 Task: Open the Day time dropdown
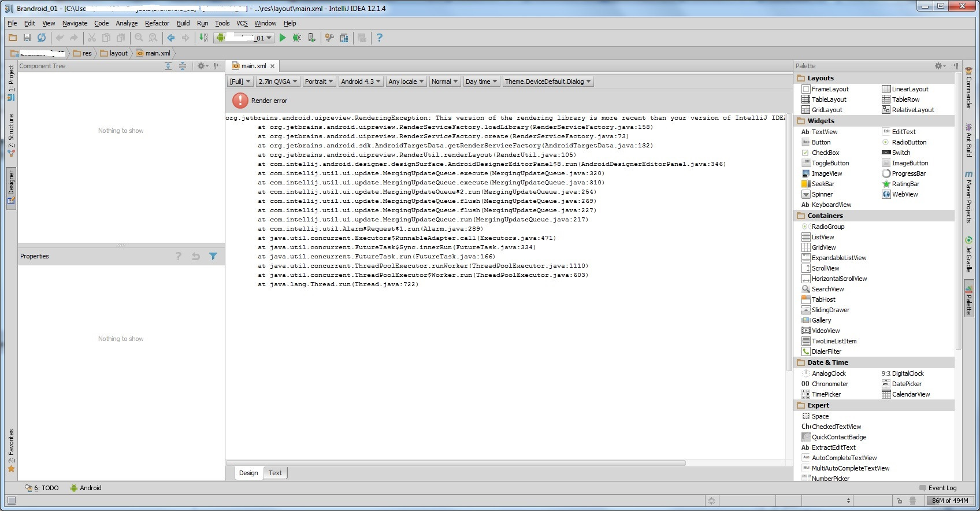pos(481,82)
